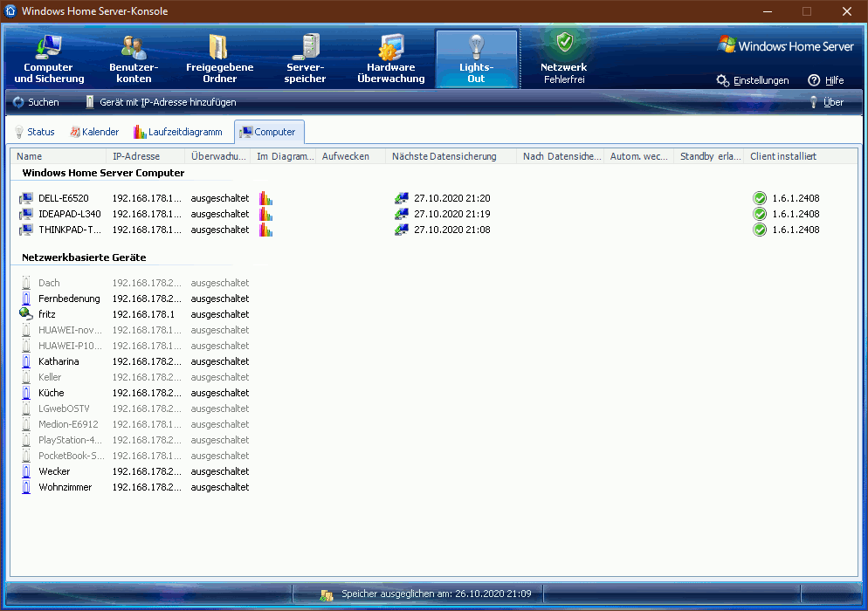The image size is (868, 611).
Task: Click Gerät mit IP-Adresse hinzufügen
Action: (160, 102)
